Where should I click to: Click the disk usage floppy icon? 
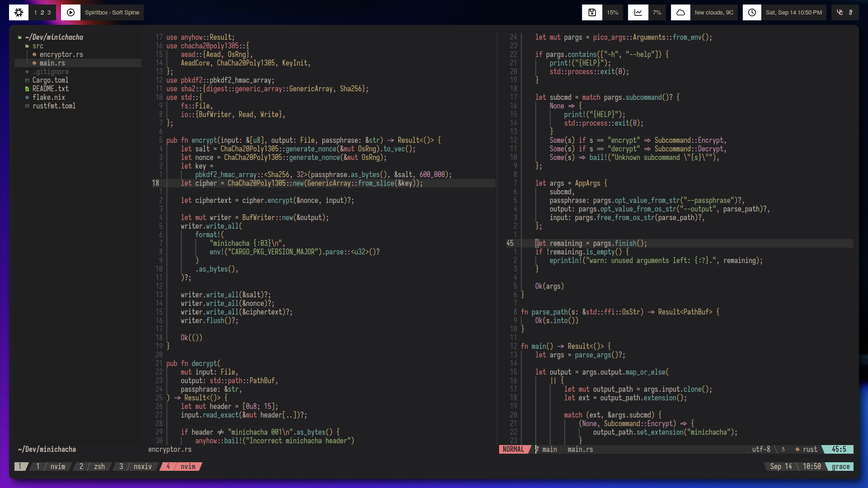(x=592, y=13)
